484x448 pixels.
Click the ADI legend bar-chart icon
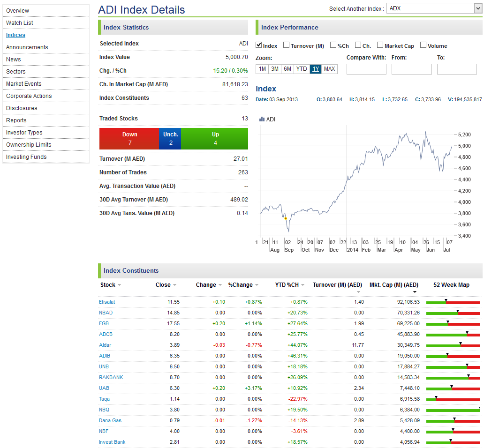(x=262, y=119)
